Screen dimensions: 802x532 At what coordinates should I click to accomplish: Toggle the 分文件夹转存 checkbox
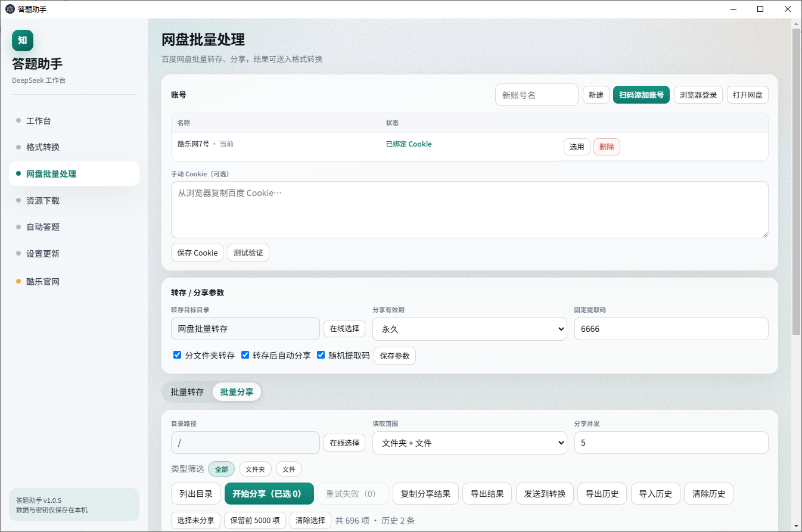(x=177, y=355)
